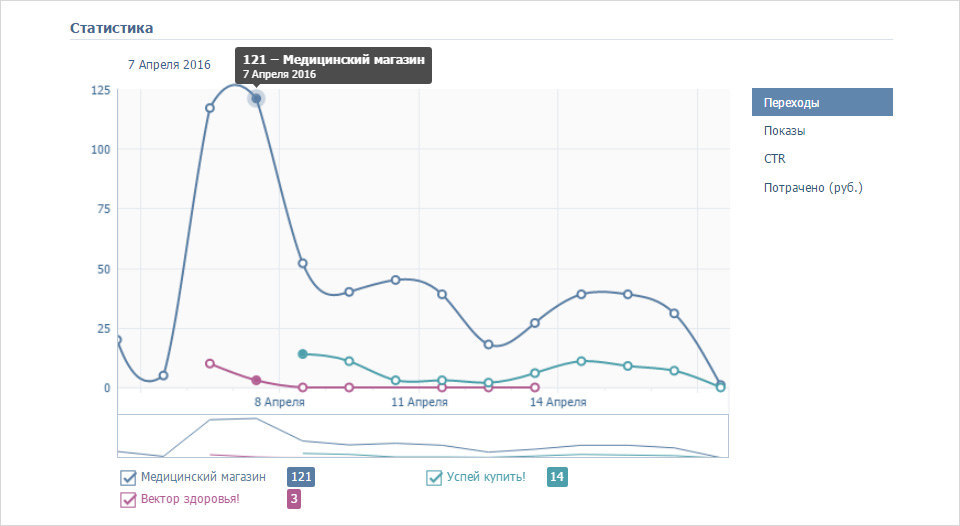Click the filled teal point at 14
960x526 pixels.
click(302, 354)
